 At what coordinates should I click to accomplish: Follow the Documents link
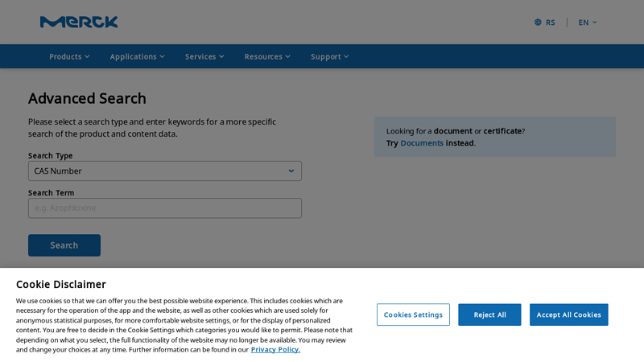point(422,143)
